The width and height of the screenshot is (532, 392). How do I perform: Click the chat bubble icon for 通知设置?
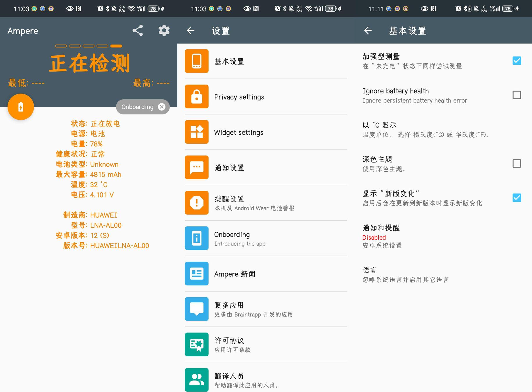click(197, 167)
